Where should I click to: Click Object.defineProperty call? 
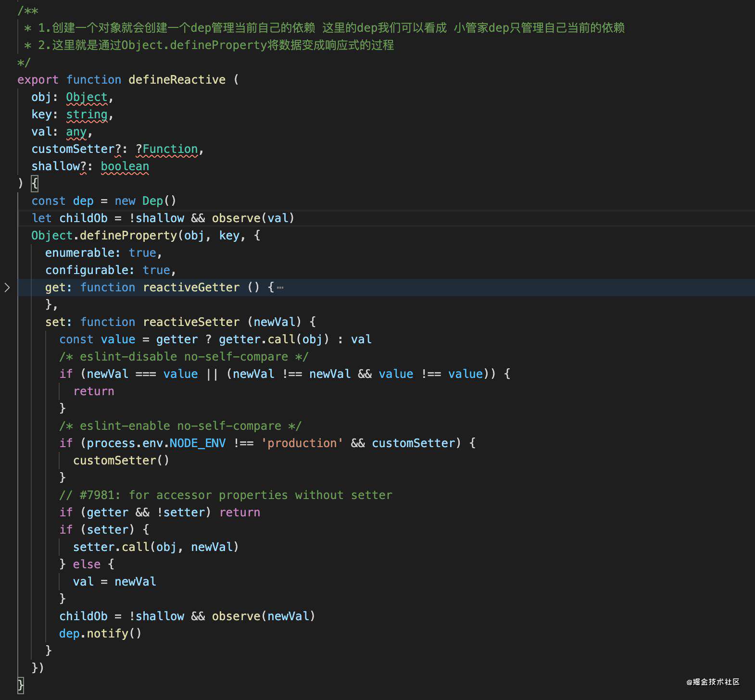104,236
